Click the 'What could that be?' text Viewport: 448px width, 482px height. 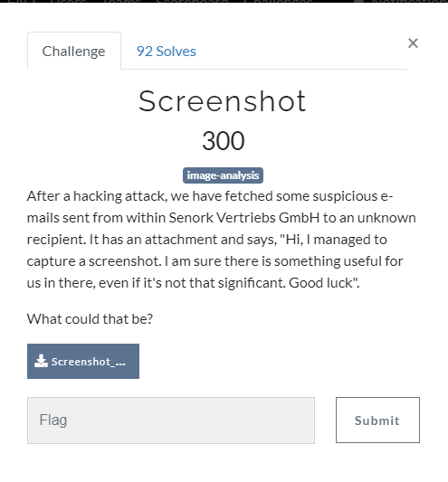[90, 319]
